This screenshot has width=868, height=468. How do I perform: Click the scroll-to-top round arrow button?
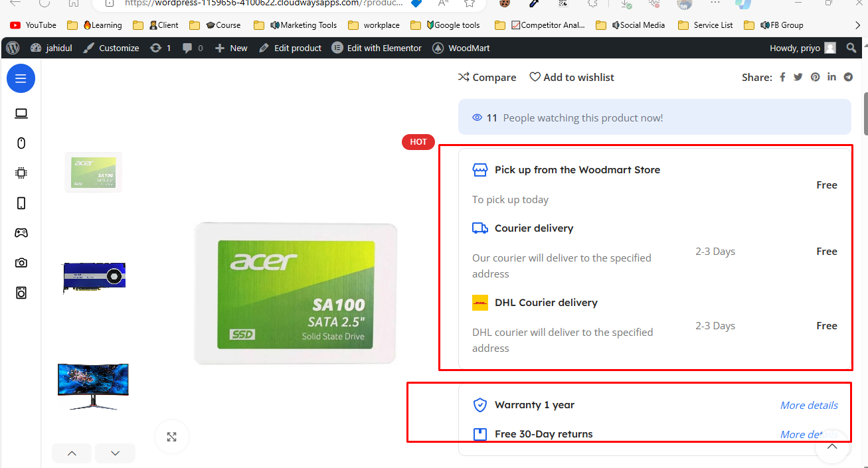831,446
